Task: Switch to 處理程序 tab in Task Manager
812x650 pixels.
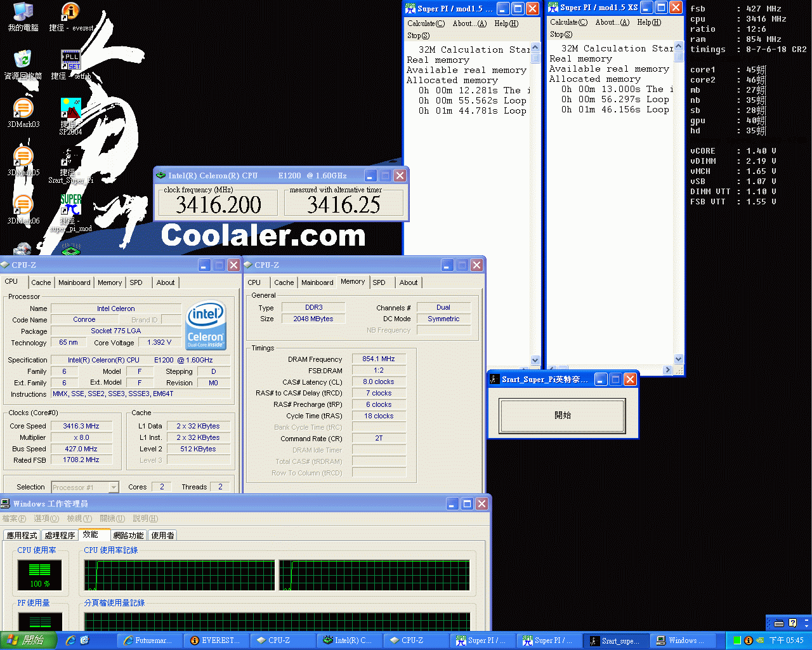Action: (x=60, y=535)
